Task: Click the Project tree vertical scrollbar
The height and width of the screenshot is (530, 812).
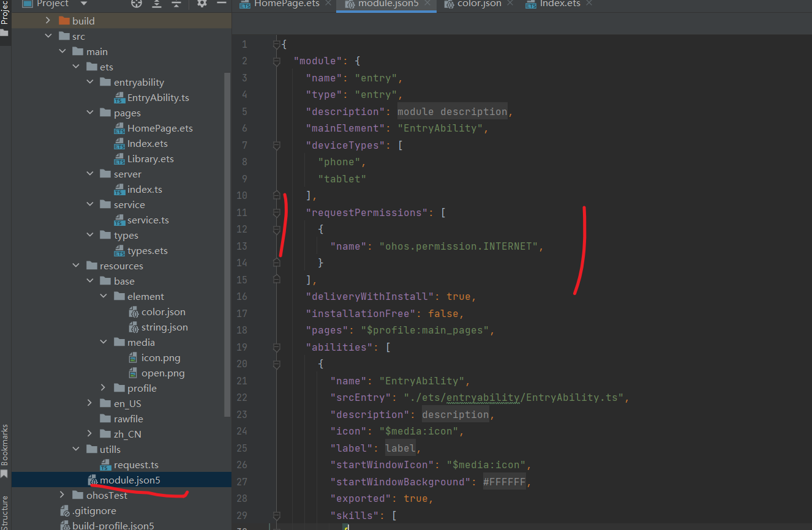Action: click(x=228, y=245)
